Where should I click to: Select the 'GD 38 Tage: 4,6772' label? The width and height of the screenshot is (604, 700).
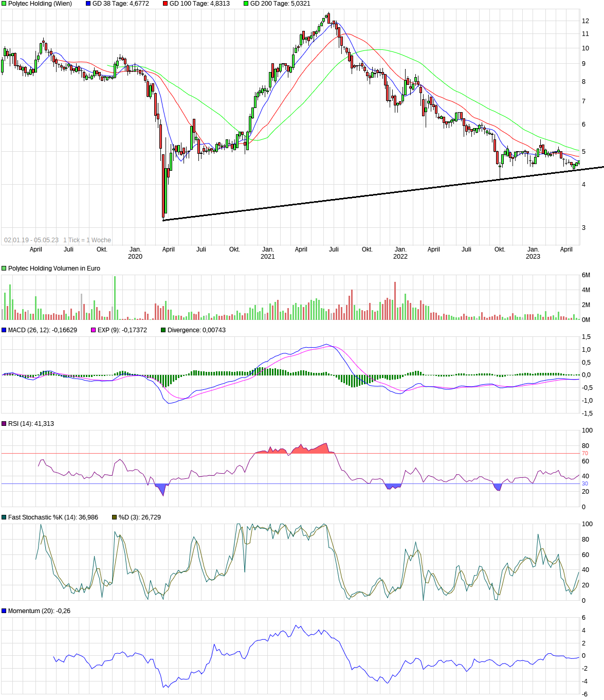[121, 4]
